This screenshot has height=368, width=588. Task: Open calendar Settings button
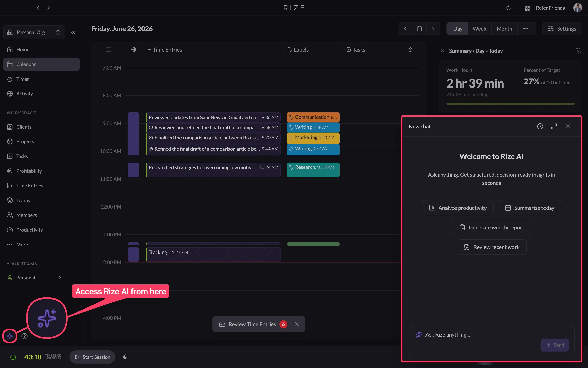coord(562,29)
